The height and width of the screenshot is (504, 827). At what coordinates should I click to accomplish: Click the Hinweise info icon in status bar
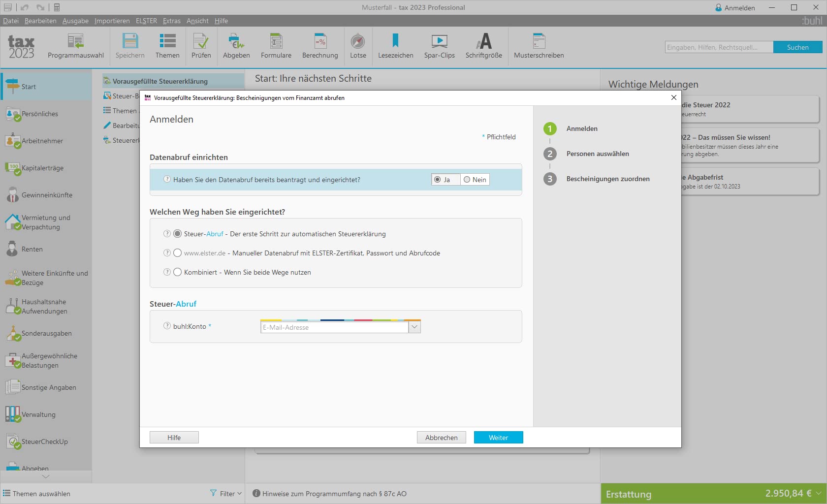pyautogui.click(x=256, y=493)
